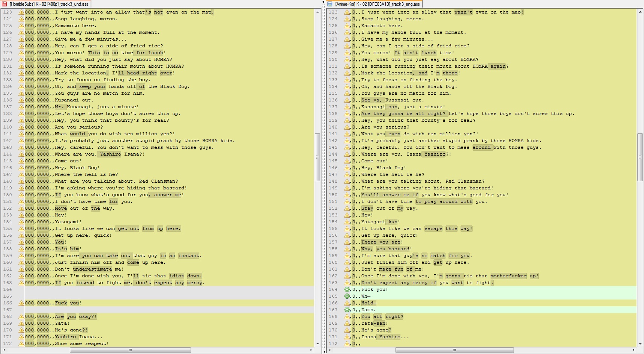The height and width of the screenshot is (354, 644).
Task: Click the warning icon on line 123, left pane
Action: [21, 12]
